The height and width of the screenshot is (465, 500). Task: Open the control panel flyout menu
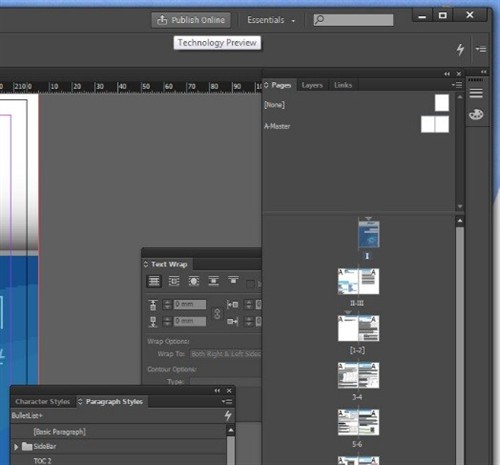click(481, 49)
